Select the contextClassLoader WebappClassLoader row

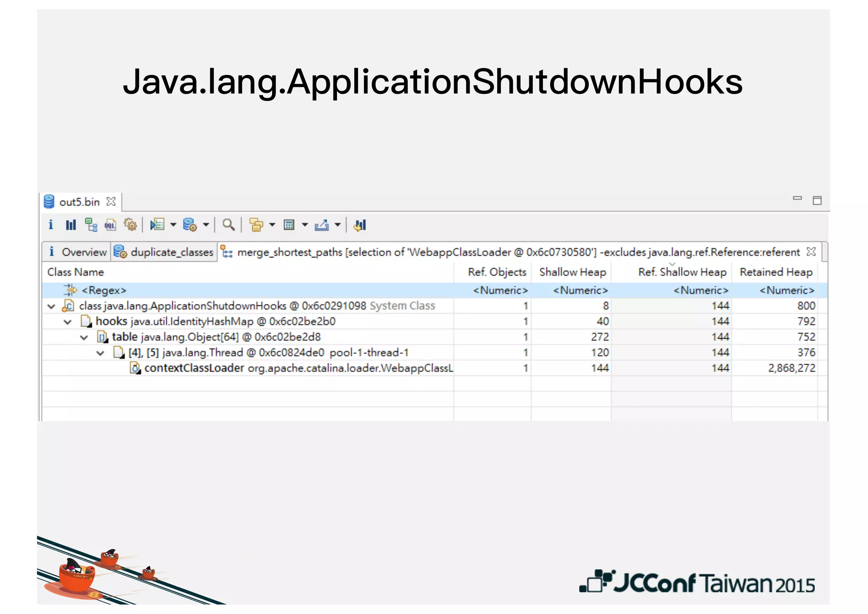[297, 368]
